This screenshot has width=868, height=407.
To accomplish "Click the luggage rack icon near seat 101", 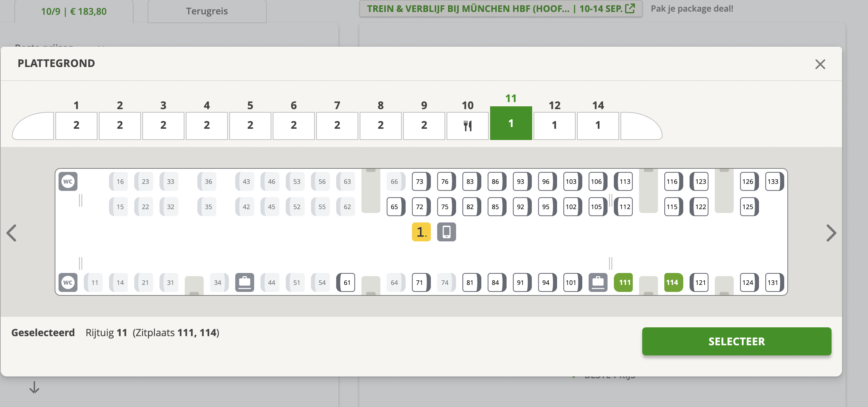I will [598, 282].
